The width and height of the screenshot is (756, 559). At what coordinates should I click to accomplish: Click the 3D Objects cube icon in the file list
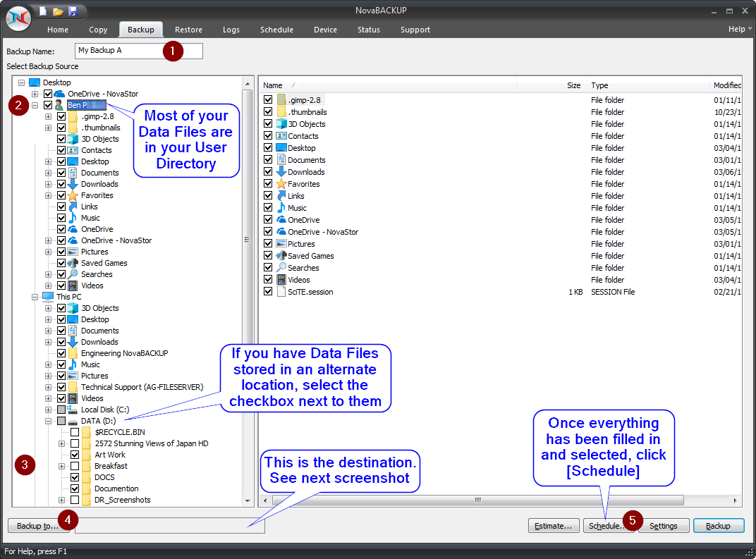click(x=281, y=124)
